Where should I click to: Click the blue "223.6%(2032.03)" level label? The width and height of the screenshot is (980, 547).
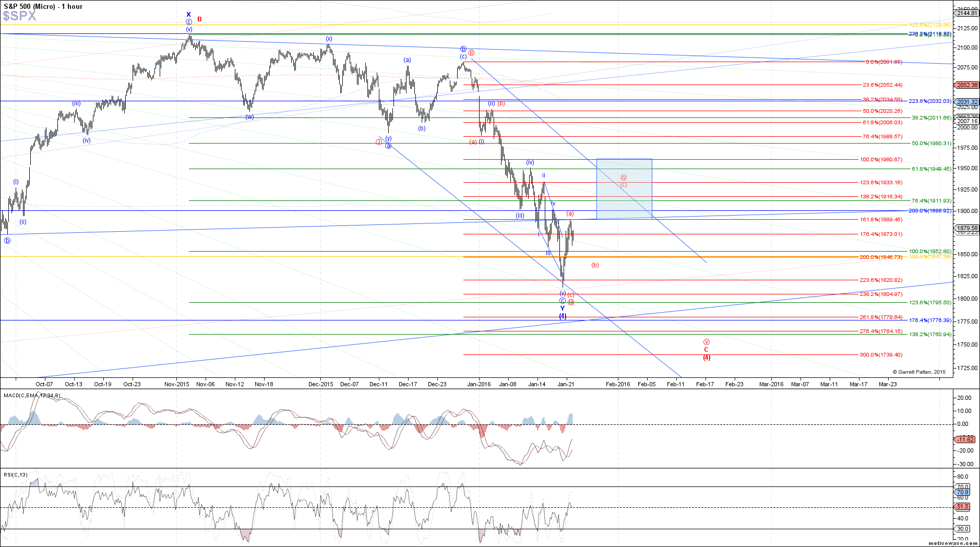930,101
